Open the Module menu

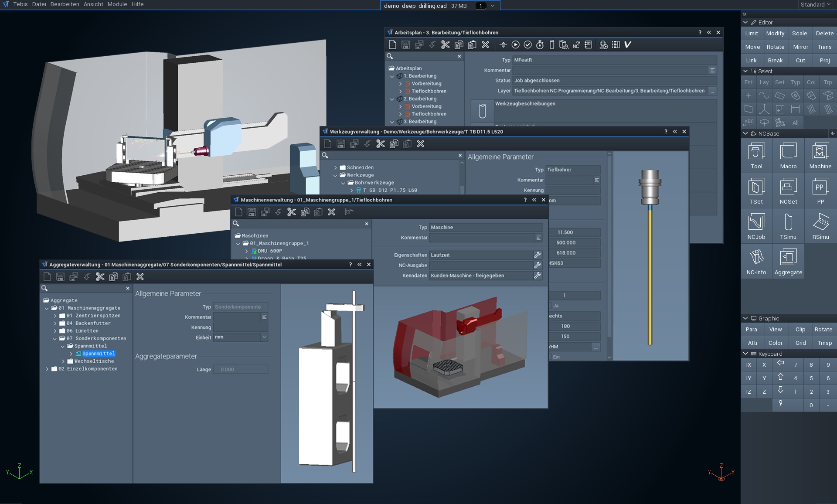116,4
